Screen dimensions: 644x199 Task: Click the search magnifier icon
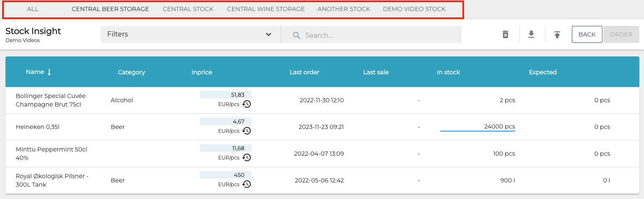pos(297,35)
